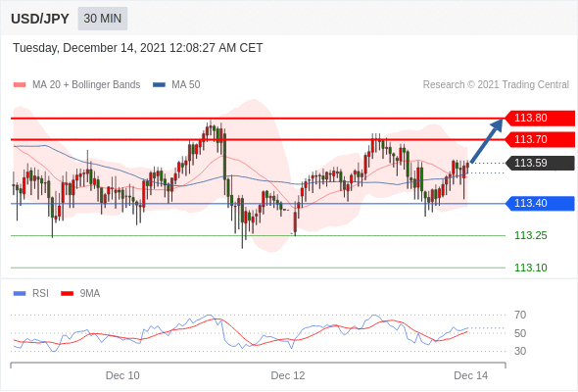Viewport: 578px width, 392px height.
Task: Click the "MA 20 + Bollinger Bands" legend label
Action: (x=86, y=85)
